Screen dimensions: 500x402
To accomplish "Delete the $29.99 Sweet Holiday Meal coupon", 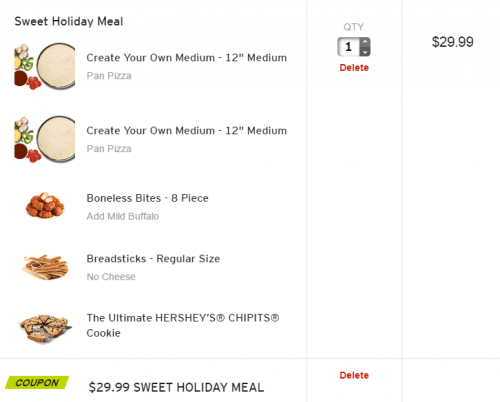I will click(354, 375).
